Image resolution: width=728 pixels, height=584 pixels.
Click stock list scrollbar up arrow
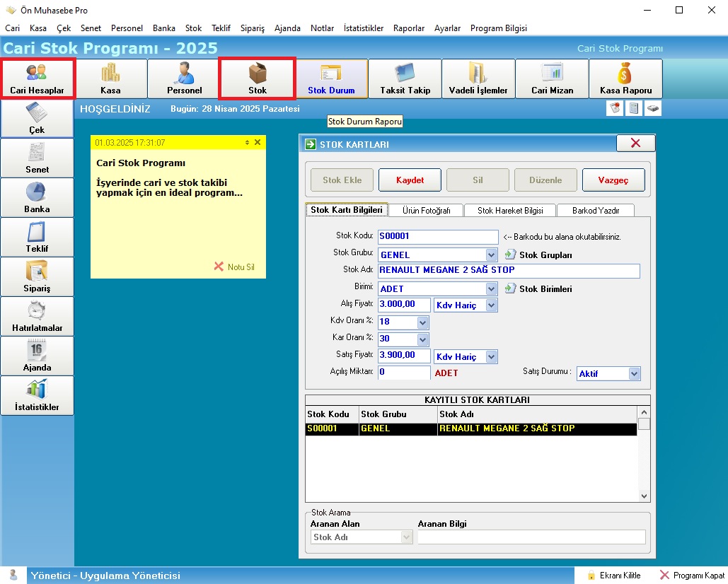(x=644, y=412)
